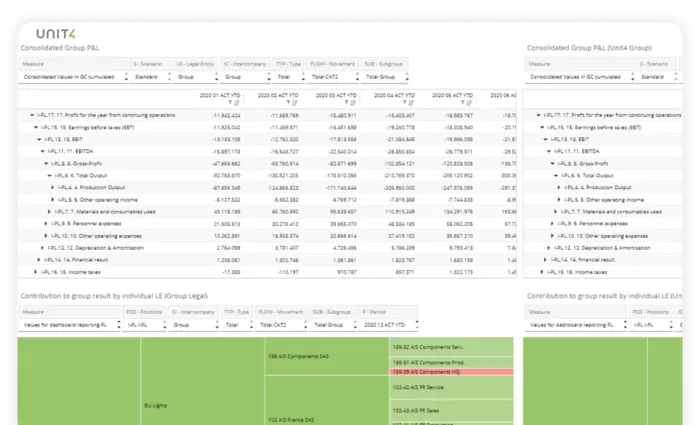Viewport: 700px width, 425px height.
Task: Open the S - Scenario Standard dropdown
Action: point(151,77)
